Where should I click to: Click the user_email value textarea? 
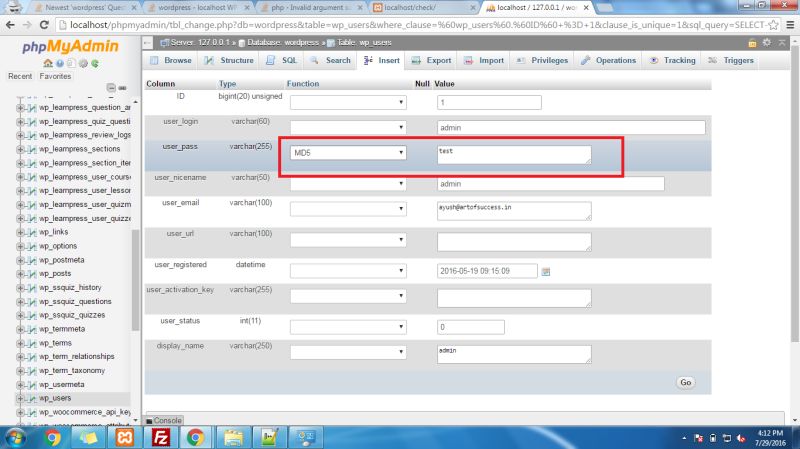(x=514, y=211)
